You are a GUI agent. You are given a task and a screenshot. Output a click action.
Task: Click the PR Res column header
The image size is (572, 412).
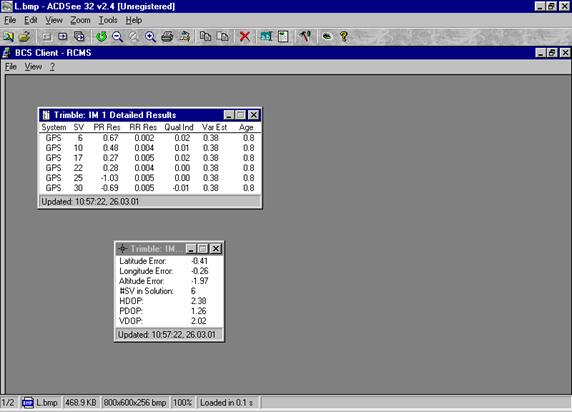click(107, 127)
